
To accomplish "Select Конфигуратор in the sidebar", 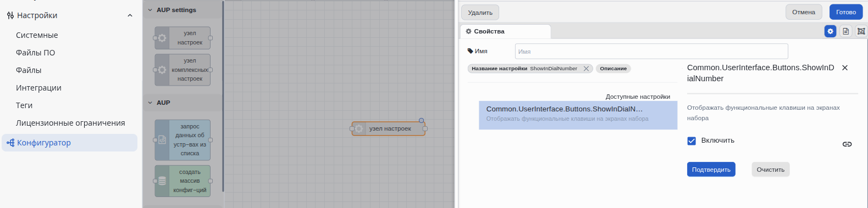I will (69, 143).
